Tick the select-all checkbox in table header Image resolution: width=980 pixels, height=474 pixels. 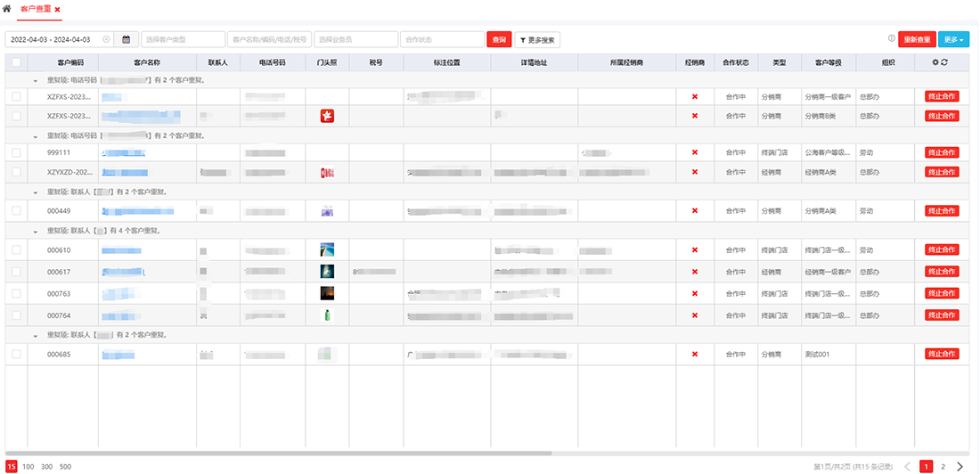16,62
